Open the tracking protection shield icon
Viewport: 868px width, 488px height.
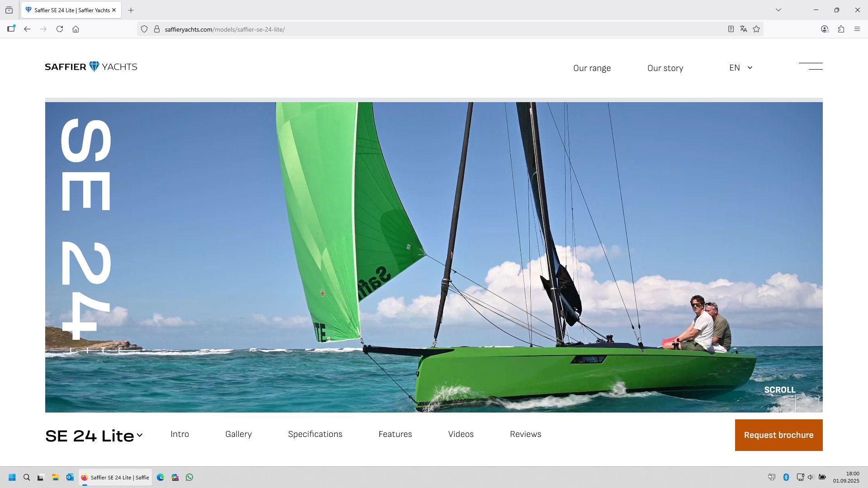click(x=144, y=29)
